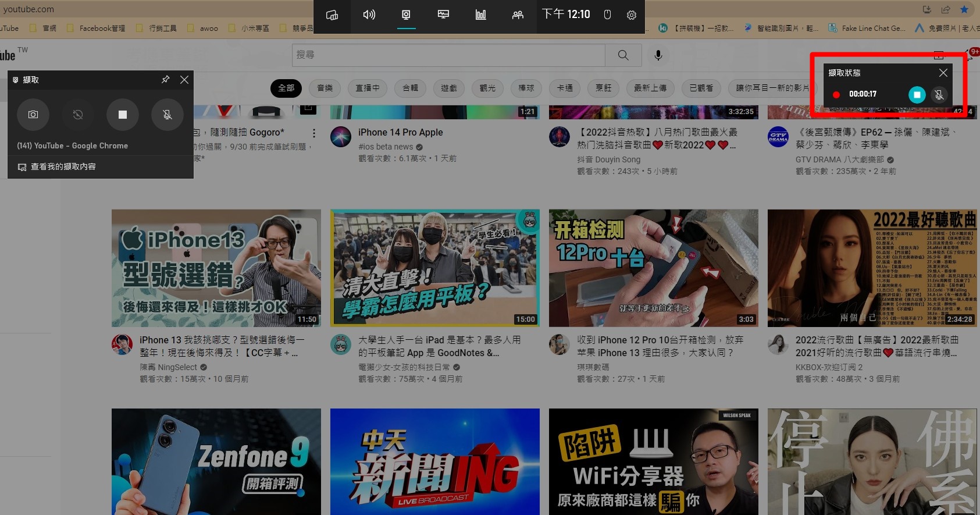
Task: Open the 行銷工具 bookmark folder
Action: pos(156,28)
